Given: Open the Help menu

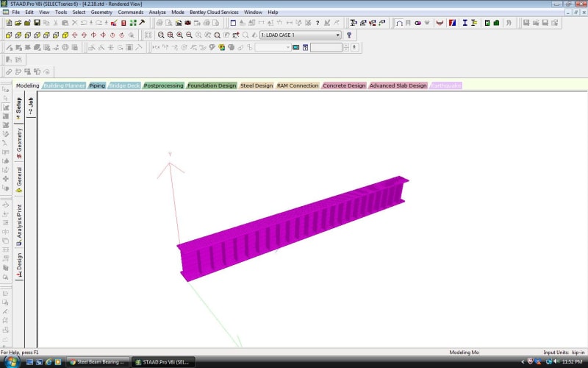Looking at the screenshot, I should [x=273, y=13].
